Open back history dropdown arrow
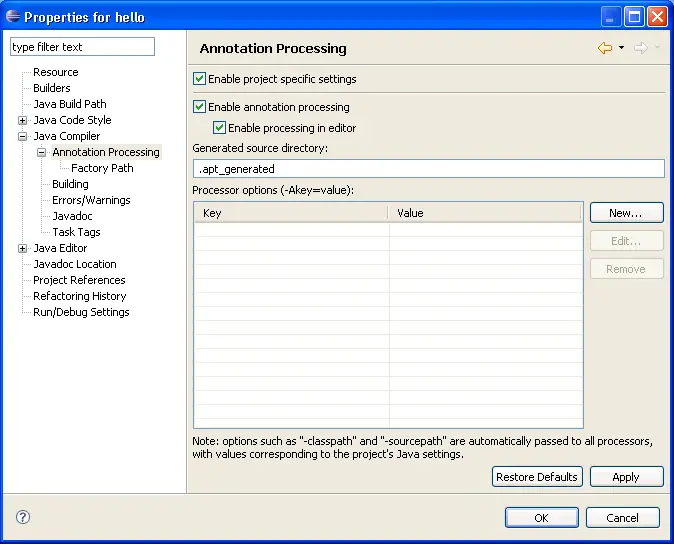This screenshot has height=544, width=674. 621,48
